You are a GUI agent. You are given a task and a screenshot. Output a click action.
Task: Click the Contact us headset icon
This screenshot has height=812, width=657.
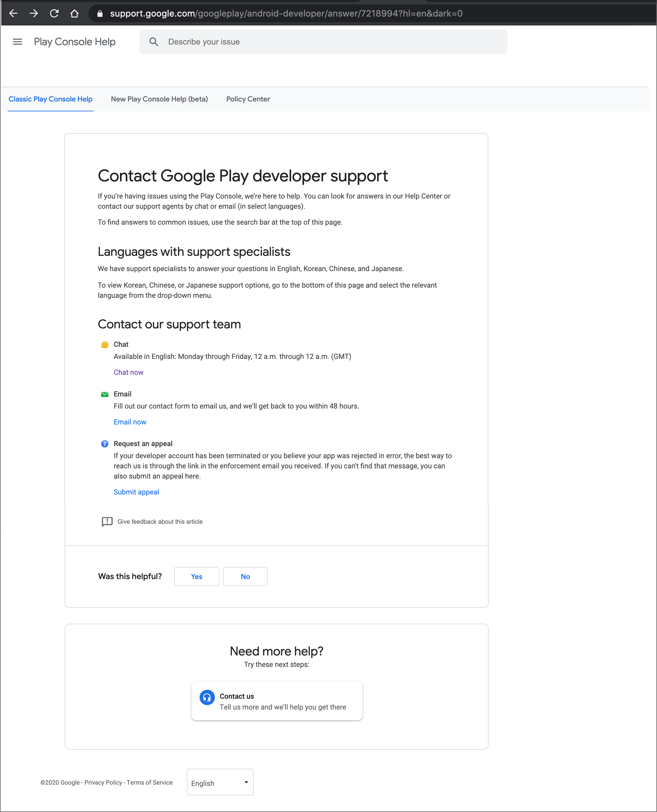[207, 697]
